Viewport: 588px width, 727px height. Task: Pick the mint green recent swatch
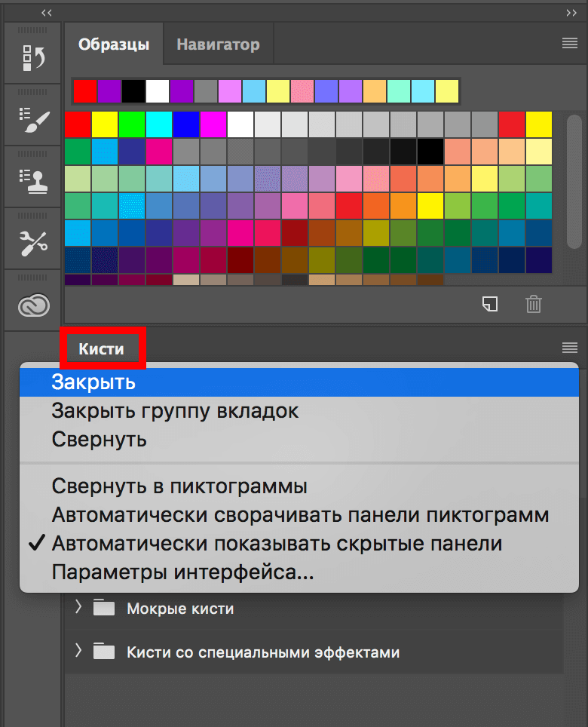coord(399,90)
